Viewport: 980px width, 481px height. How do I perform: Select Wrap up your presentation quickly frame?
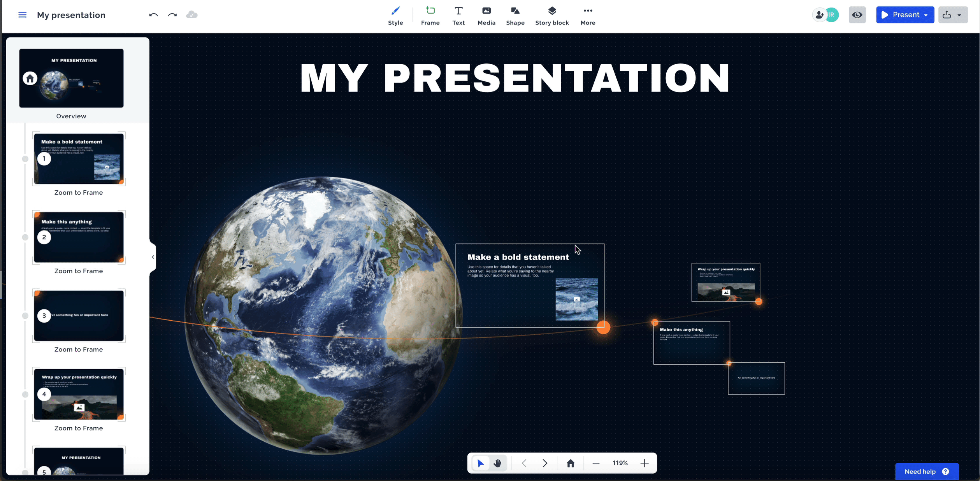(x=726, y=282)
